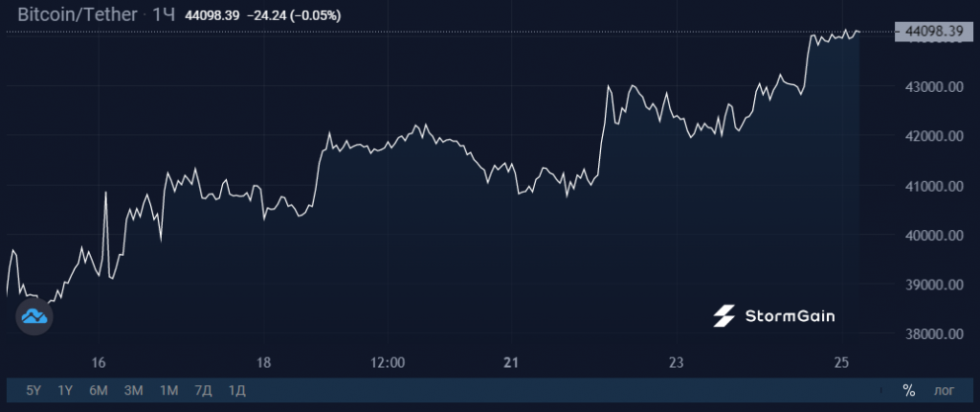980x412 pixels.
Task: Toggle the percent (%) price scale
Action: (908, 390)
